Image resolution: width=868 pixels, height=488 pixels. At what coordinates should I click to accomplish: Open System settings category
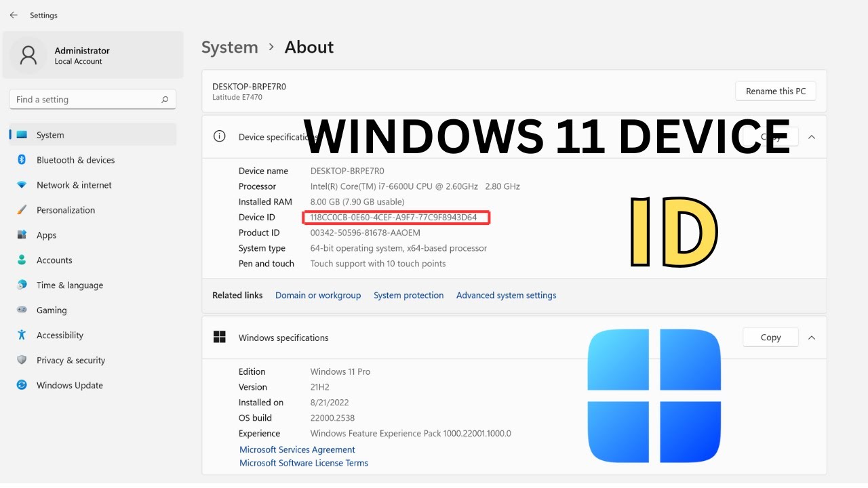pyautogui.click(x=93, y=135)
